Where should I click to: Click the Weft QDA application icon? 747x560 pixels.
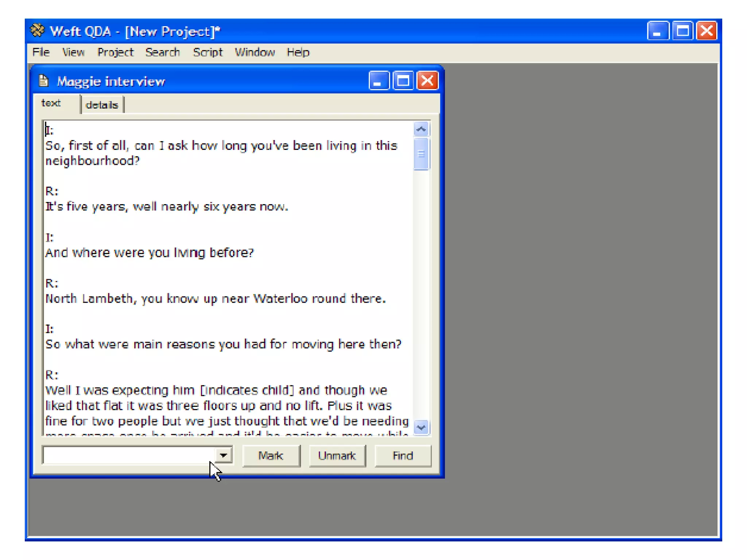[x=37, y=31]
